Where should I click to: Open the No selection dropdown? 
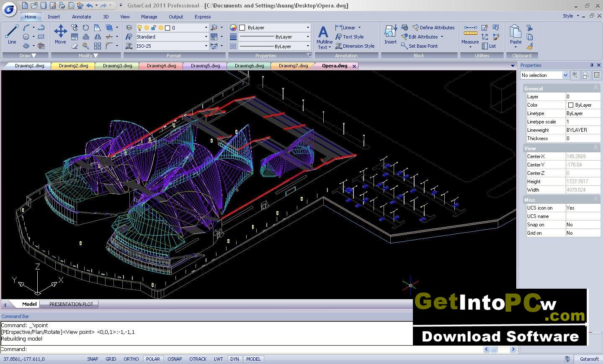click(565, 75)
